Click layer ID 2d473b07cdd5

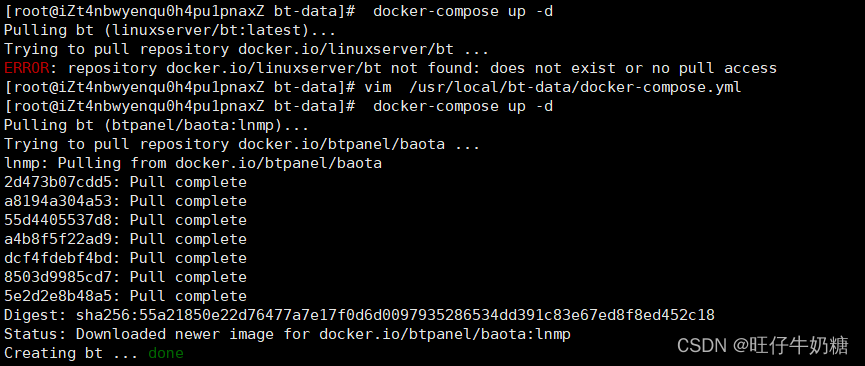[58, 182]
